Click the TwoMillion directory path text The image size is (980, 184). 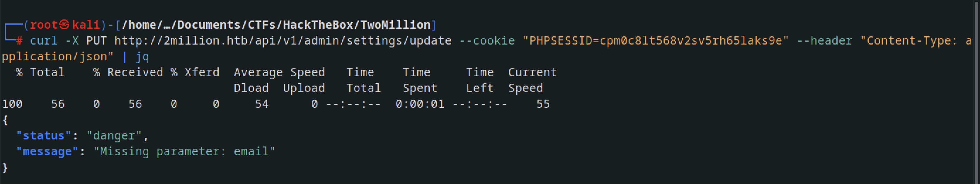(x=276, y=25)
